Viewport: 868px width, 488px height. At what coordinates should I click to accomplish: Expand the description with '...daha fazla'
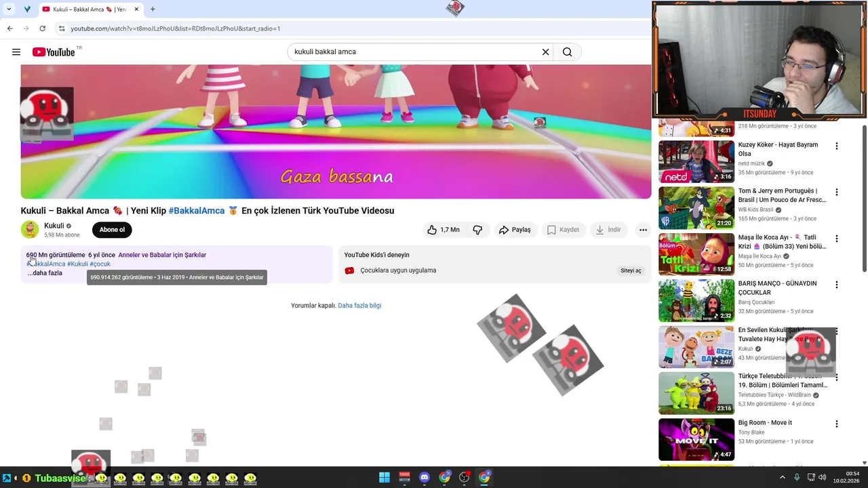click(x=45, y=273)
